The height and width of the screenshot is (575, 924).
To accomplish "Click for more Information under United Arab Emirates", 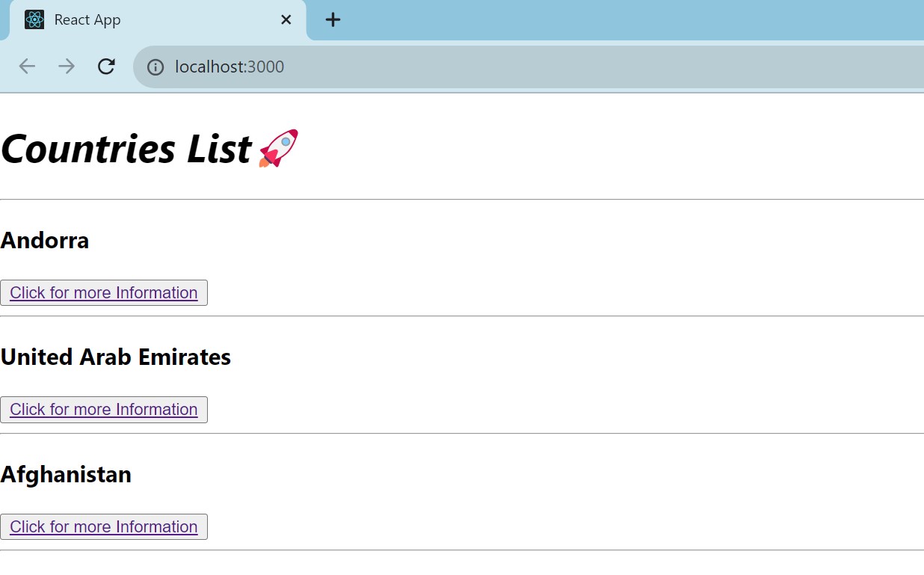I will (103, 409).
